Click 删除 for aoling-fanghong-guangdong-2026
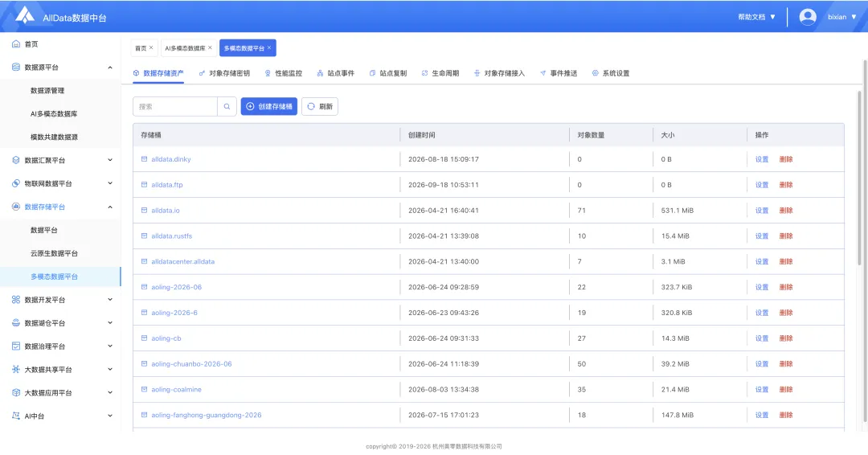 point(786,415)
